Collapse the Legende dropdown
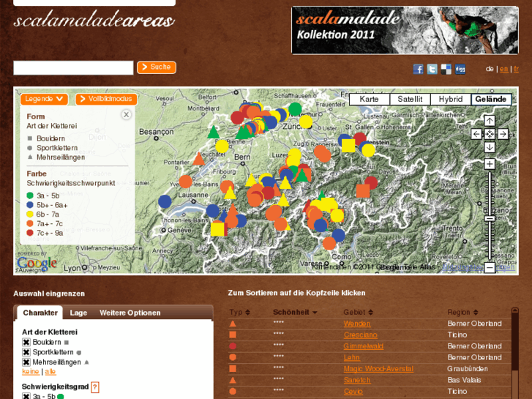 (44, 99)
